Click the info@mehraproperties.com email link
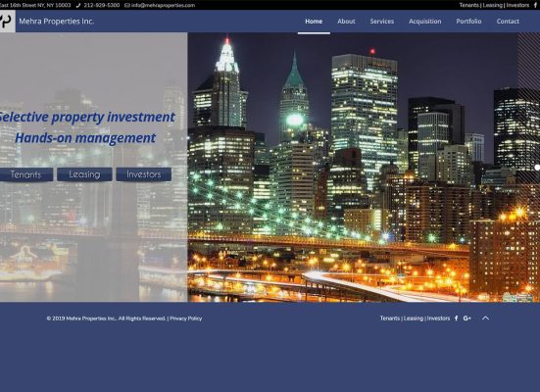Image resolution: width=540 pixels, height=392 pixels. (x=163, y=5)
